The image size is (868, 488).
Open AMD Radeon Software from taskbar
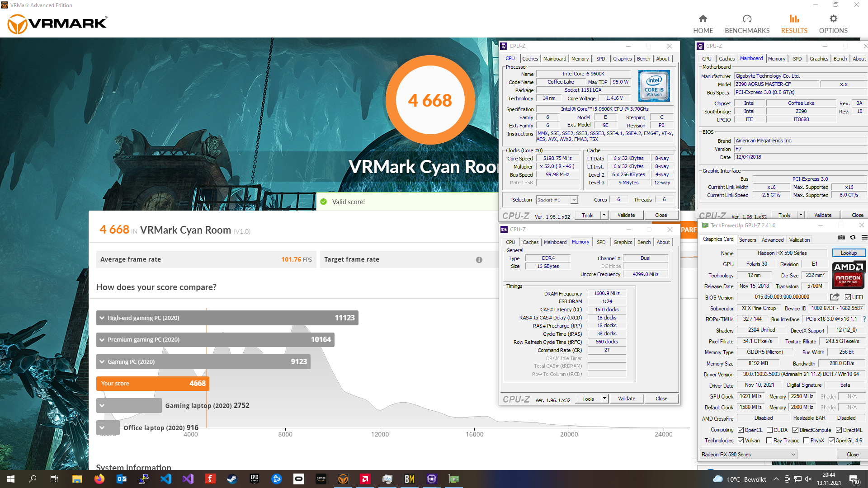pos(365,479)
